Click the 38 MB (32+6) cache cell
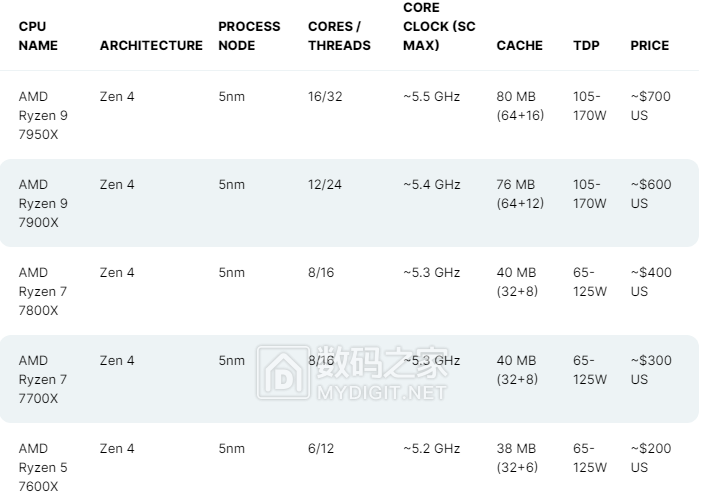706x494 pixels. pos(520,458)
